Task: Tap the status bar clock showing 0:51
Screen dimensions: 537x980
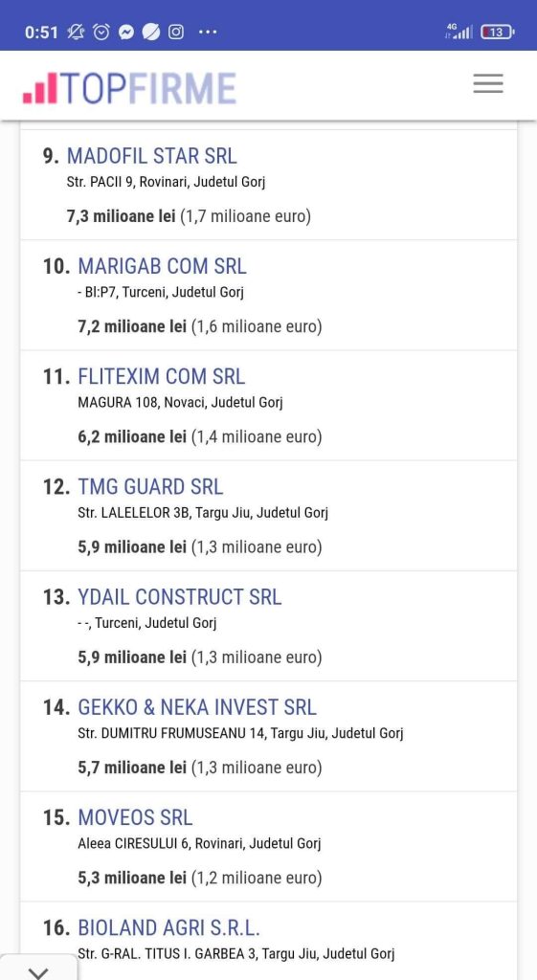Action: point(41,33)
